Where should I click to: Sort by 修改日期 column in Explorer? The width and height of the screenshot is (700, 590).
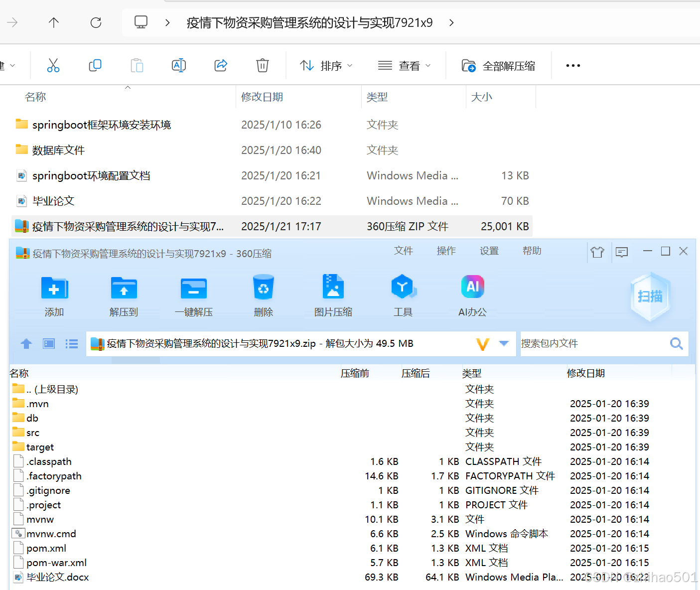[262, 97]
